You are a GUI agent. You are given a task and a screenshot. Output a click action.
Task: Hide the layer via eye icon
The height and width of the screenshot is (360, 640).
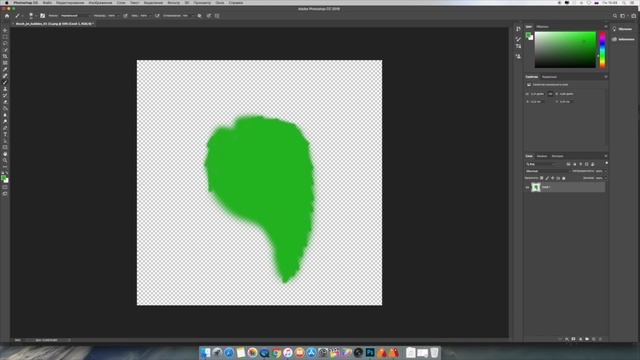527,187
